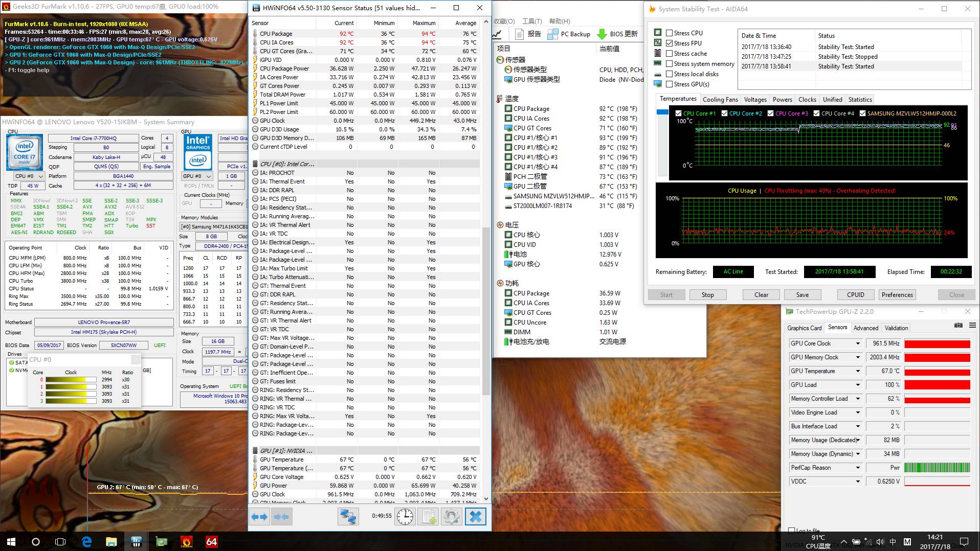Click the HWiNFO network remote monitoring icon
Screen dimensions: 980x551
(x=348, y=517)
